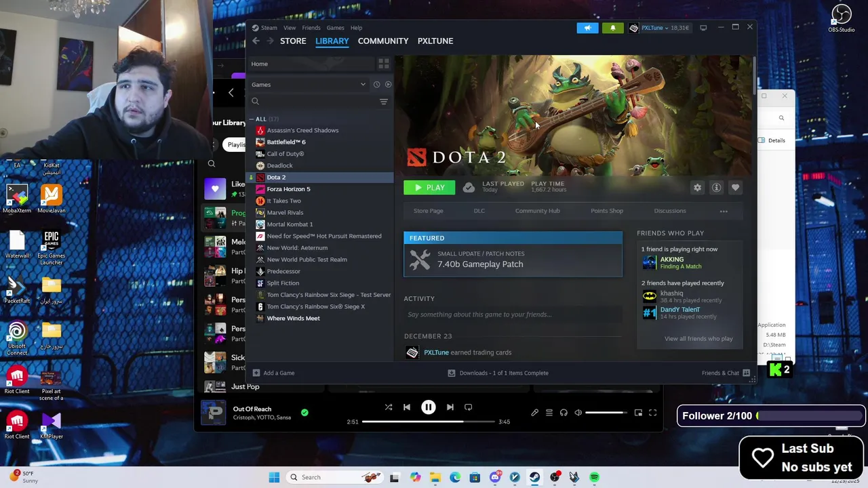868x488 pixels.
Task: Open Spotify miniplayer icon
Action: [638, 413]
